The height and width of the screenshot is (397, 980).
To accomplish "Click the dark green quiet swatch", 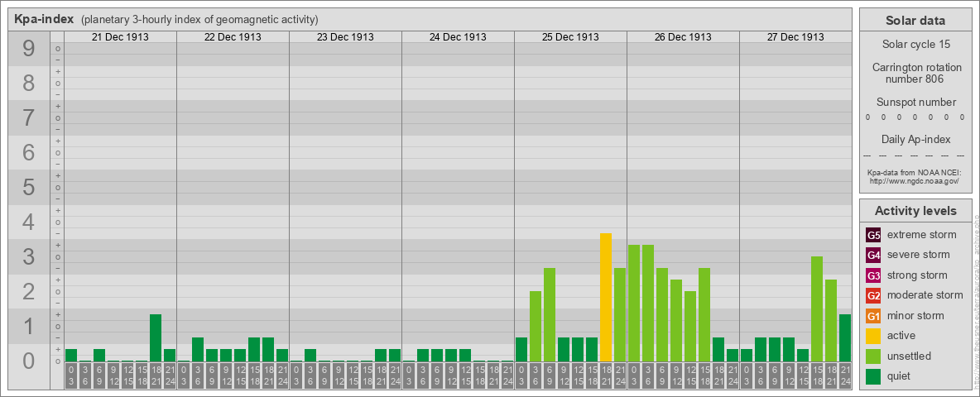I will [x=873, y=376].
